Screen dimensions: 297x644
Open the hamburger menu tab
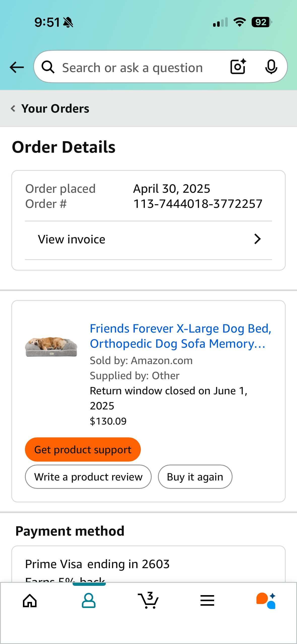207,600
